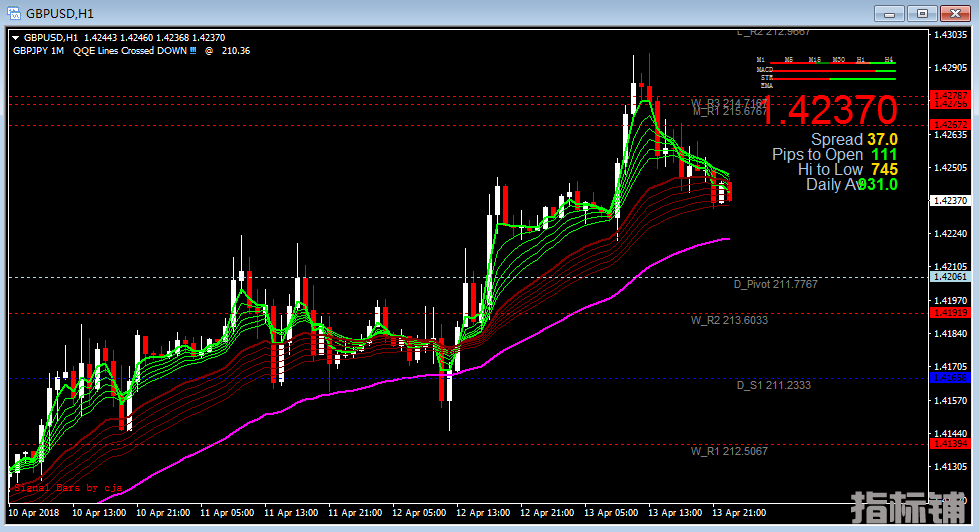Click the 11 Apr 13:00 time axis label
The width and height of the screenshot is (979, 532).
coord(291,513)
